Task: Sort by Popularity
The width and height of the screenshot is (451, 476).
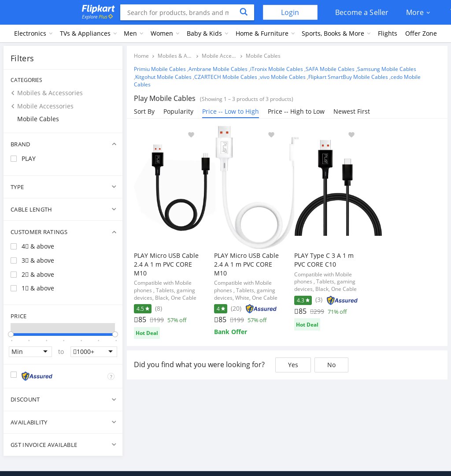Action: 178,112
